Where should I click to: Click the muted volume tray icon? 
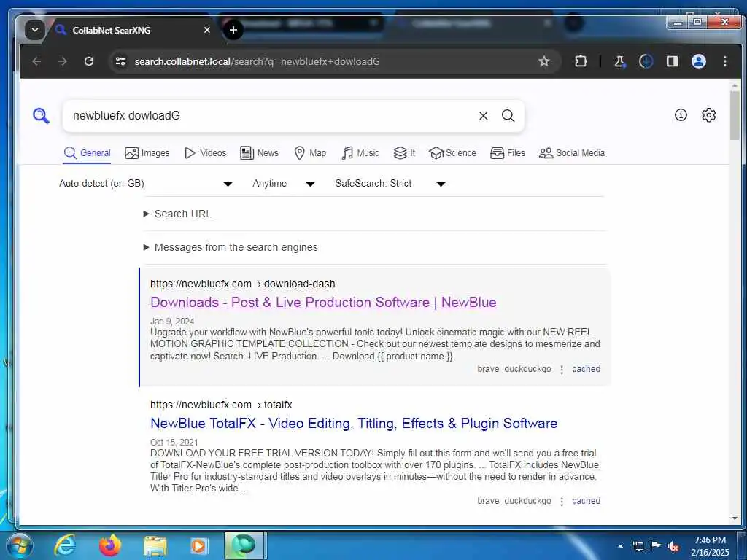(x=673, y=546)
